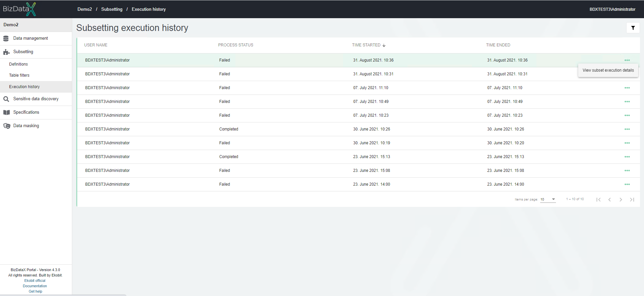
Task: Open Sensitive data discovery section
Action: [36, 99]
